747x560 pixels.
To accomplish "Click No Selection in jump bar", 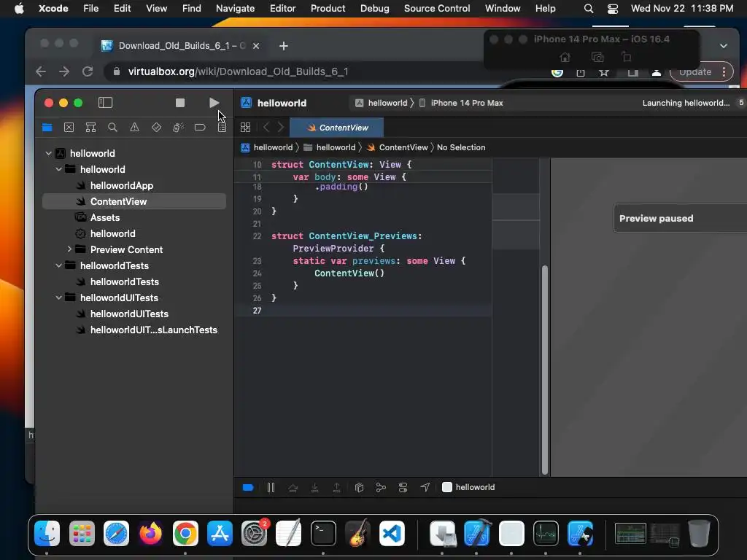I will [x=461, y=147].
